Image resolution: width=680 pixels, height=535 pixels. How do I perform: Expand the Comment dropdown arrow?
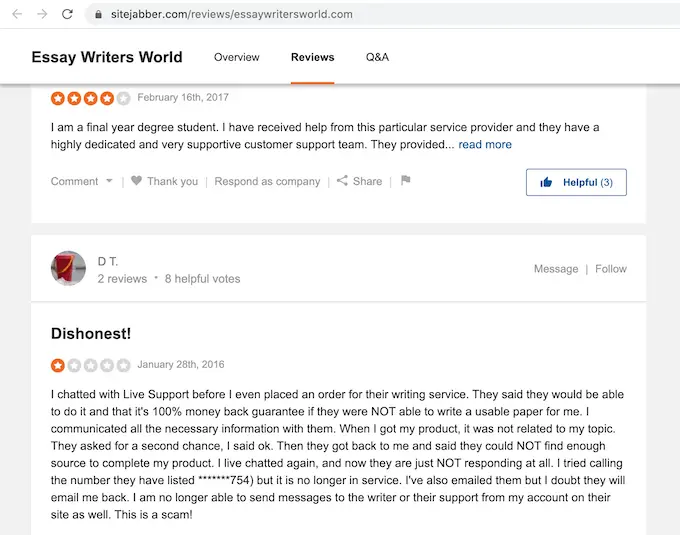[109, 181]
